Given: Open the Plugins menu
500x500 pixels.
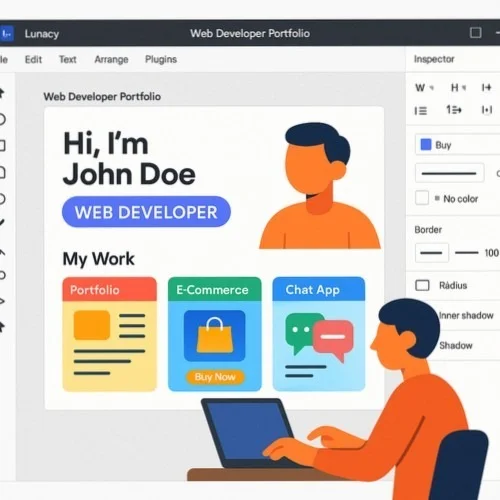Looking at the screenshot, I should [x=161, y=60].
